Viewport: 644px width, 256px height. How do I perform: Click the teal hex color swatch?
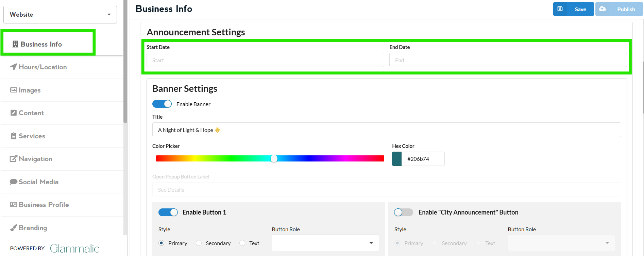point(397,159)
